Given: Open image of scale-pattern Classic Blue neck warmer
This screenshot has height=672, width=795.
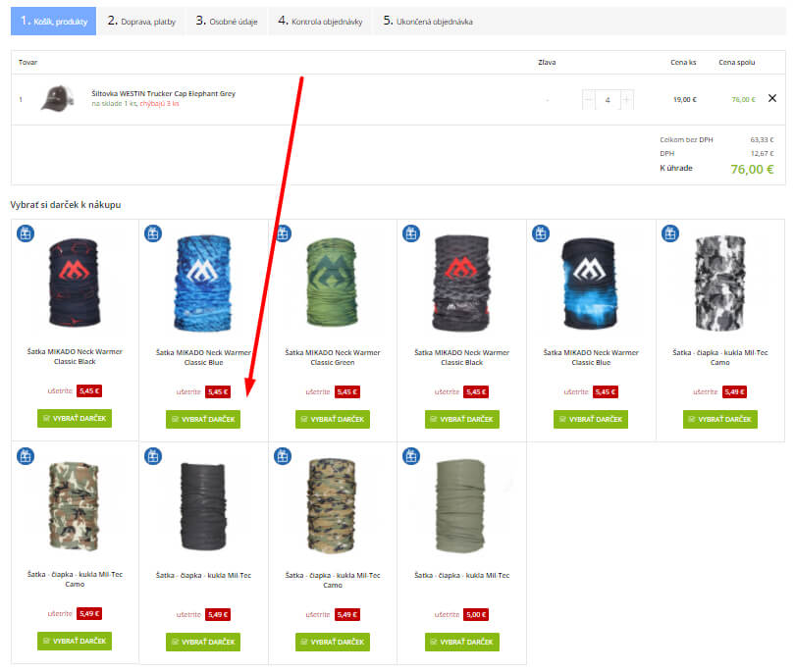Looking at the screenshot, I should (x=203, y=283).
